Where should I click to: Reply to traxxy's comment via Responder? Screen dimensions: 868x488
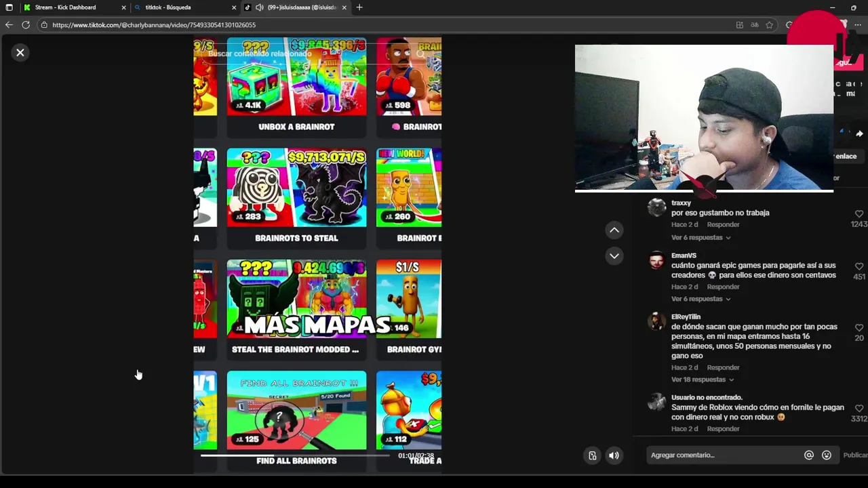[x=723, y=224]
